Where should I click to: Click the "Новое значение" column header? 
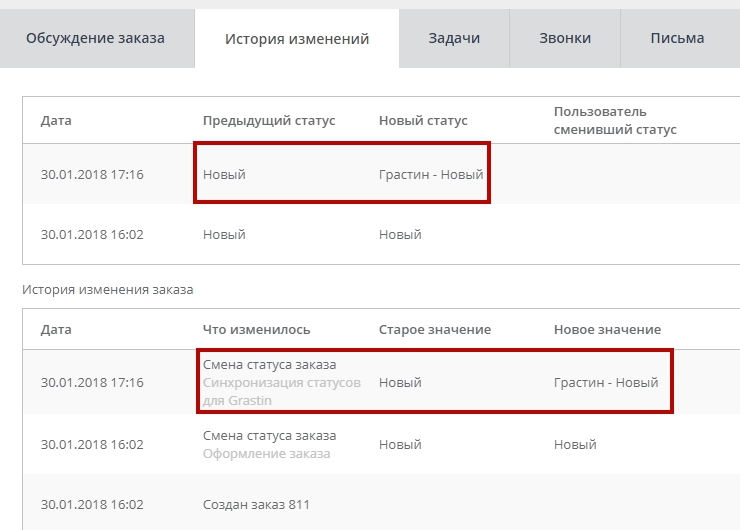pos(607,330)
